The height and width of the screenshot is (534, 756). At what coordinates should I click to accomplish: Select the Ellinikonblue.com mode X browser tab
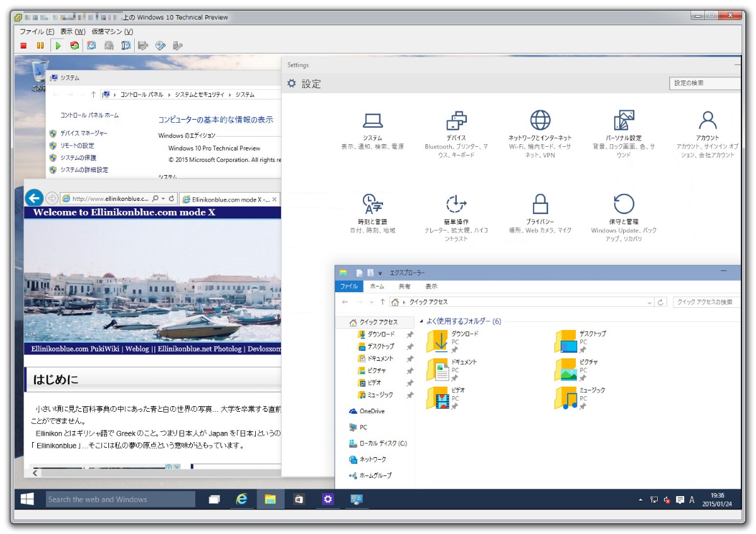pyautogui.click(x=229, y=199)
